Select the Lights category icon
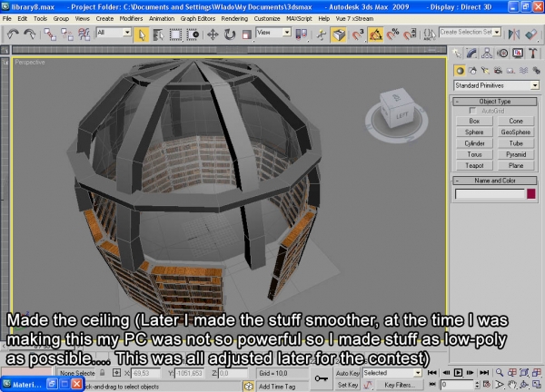 (485, 71)
